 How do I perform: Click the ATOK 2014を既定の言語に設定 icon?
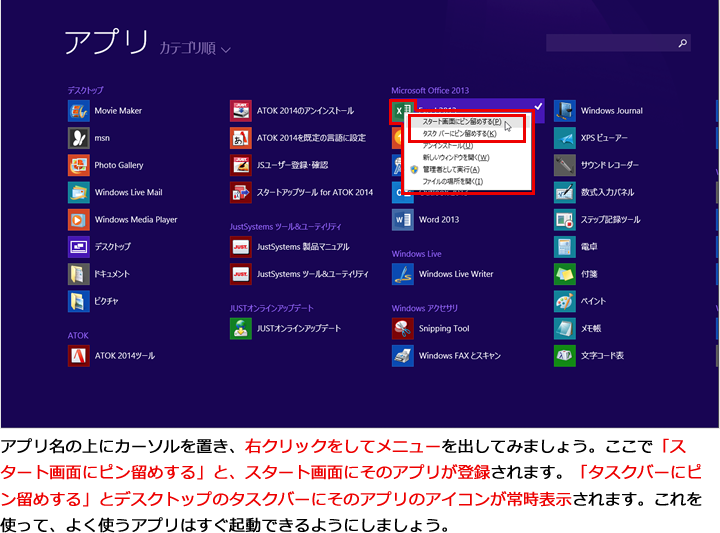click(x=241, y=138)
